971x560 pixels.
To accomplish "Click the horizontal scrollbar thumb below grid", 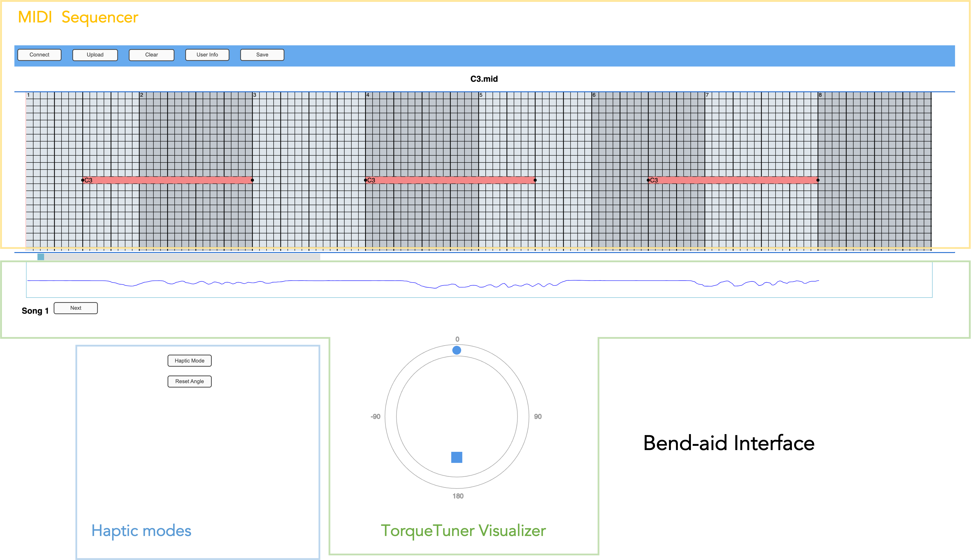I will click(41, 257).
